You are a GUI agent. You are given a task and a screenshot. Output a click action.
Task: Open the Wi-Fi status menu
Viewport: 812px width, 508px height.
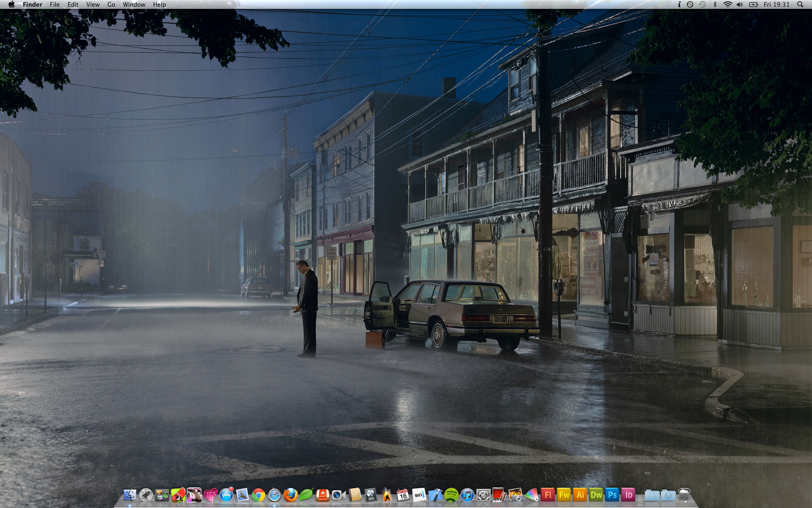tap(727, 4)
